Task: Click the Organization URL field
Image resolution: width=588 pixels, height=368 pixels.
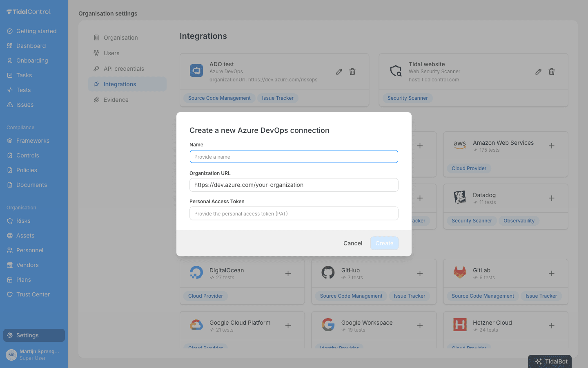Action: 294,185
